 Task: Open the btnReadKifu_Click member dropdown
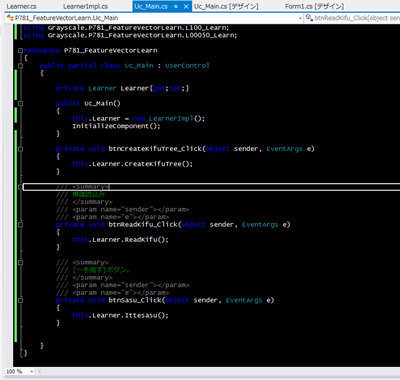352,18
